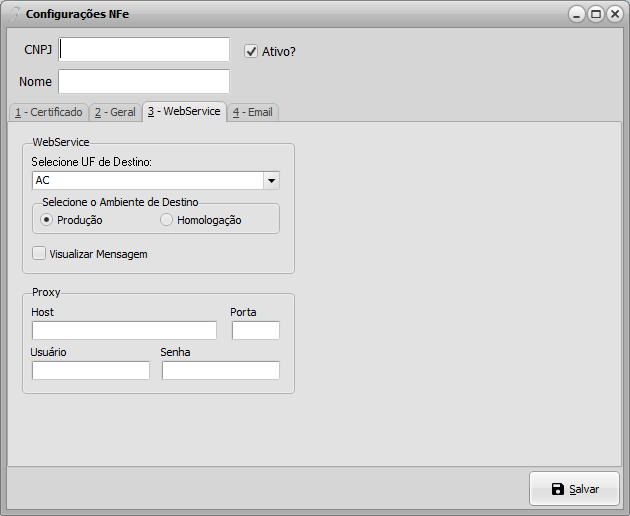Go to the 4 - Email tab
Screen dimensions: 630x516
(253, 112)
